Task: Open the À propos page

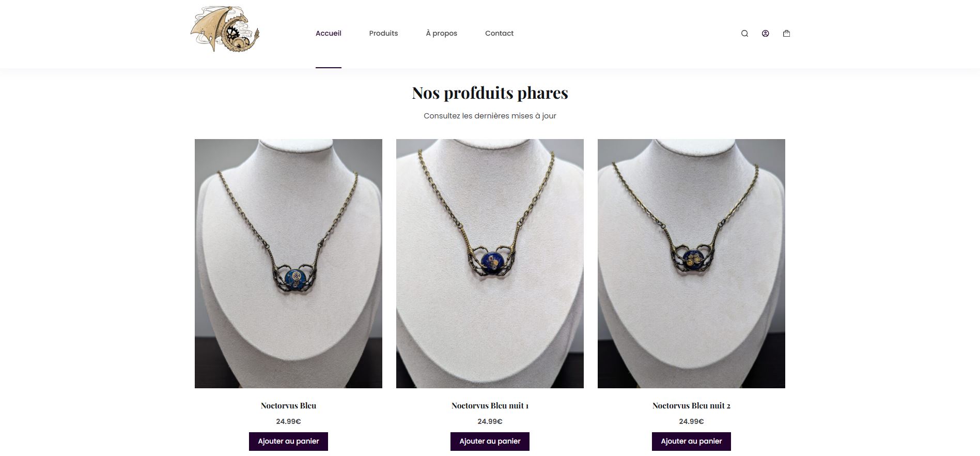Action: click(442, 33)
